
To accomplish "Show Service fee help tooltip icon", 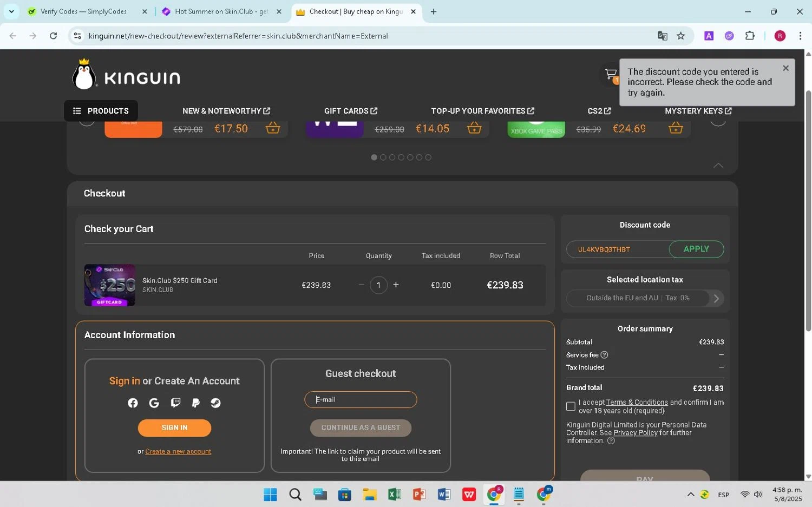I will pyautogui.click(x=605, y=355).
